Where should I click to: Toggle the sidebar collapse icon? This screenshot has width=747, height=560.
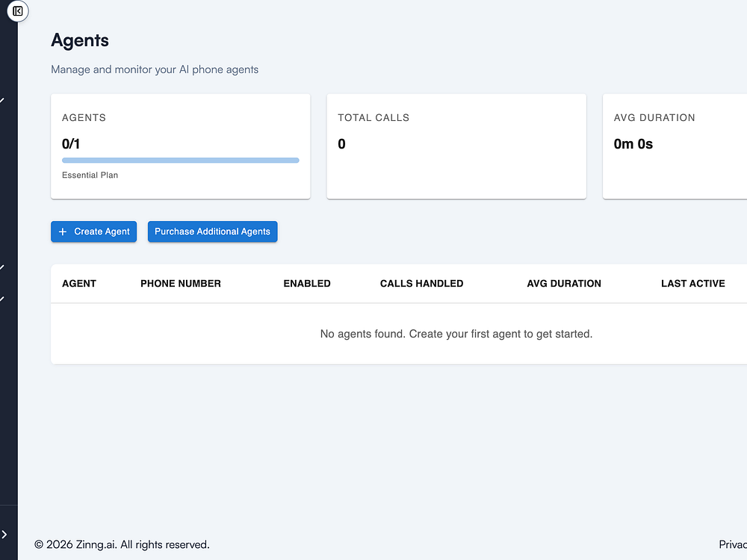[18, 11]
